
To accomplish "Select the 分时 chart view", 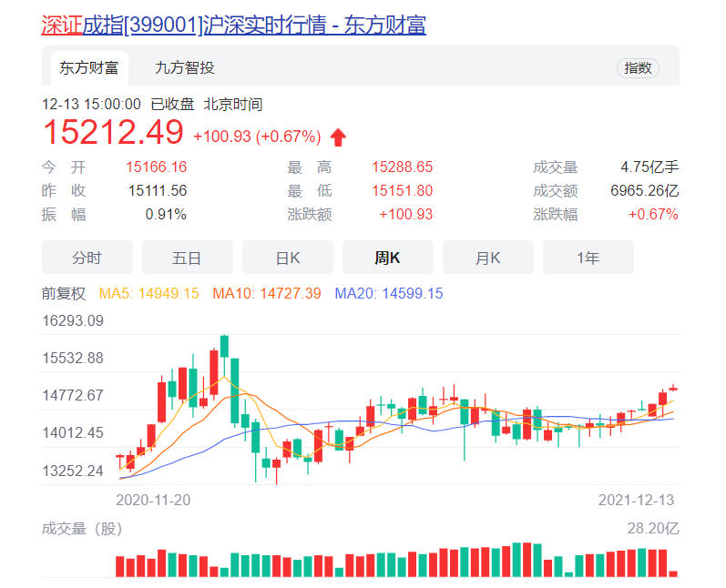I will click(87, 258).
